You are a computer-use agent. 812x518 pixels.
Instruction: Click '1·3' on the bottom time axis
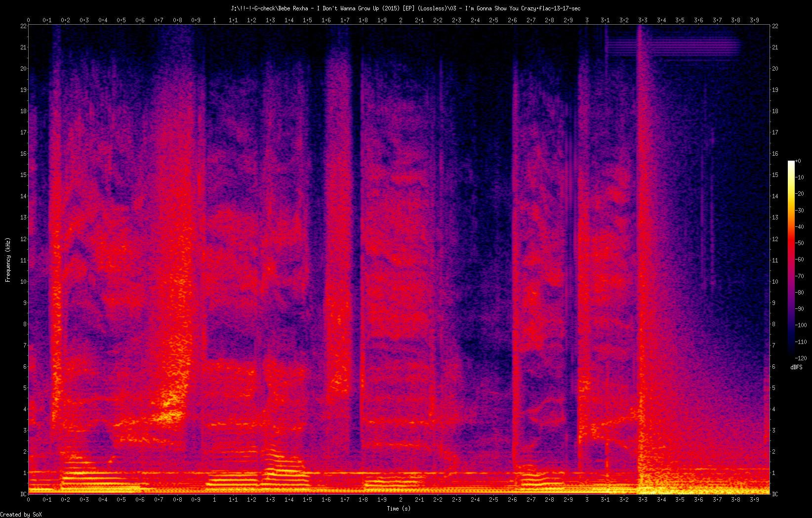click(x=270, y=500)
